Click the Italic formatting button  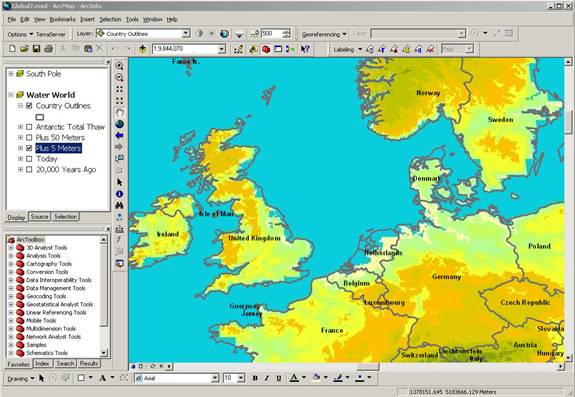coord(267,378)
